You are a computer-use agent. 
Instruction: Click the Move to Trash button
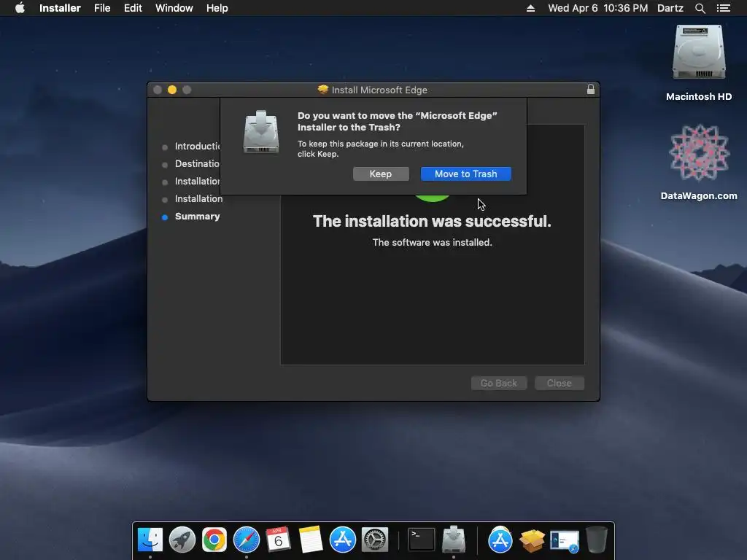click(465, 174)
